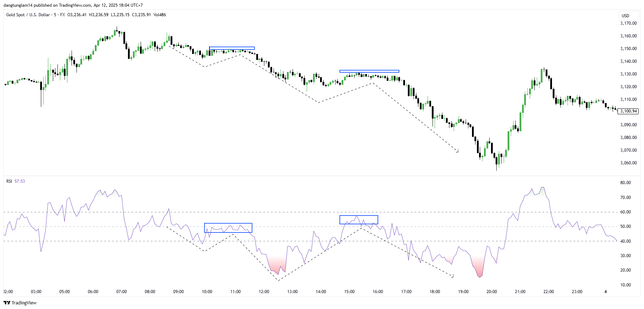
Task: Click the 07:00 time axis label
Action: click(x=122, y=292)
